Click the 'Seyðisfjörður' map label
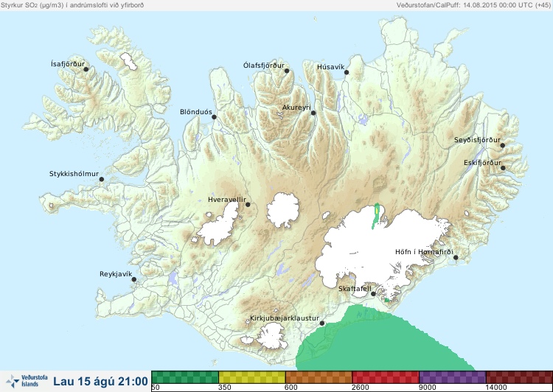553x392 pixels. [477, 140]
